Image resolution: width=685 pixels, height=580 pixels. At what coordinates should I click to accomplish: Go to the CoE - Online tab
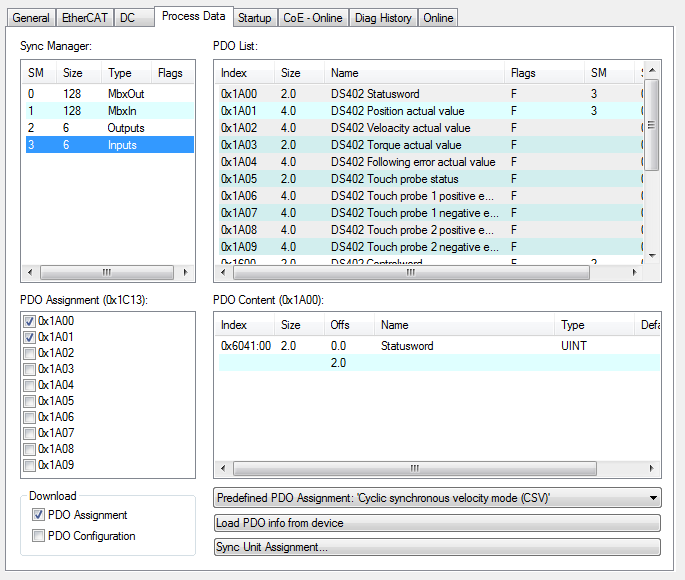point(313,18)
